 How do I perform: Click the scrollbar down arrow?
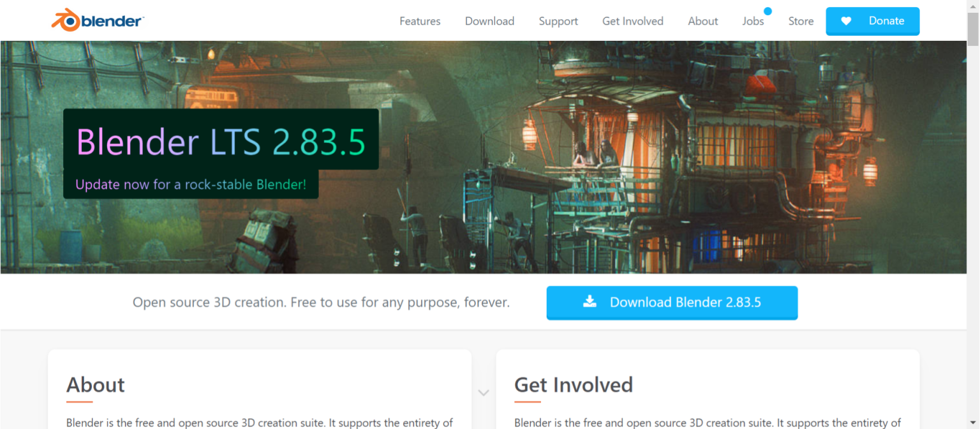(x=974, y=423)
